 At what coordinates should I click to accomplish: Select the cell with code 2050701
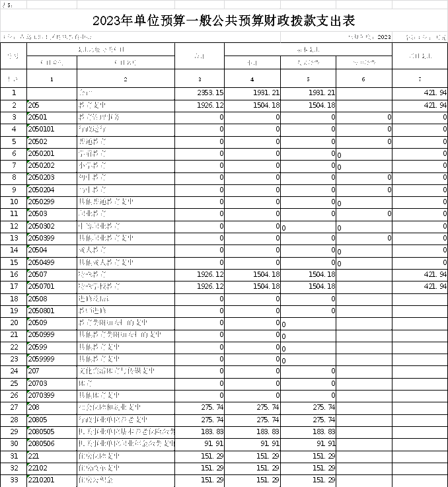(x=52, y=286)
